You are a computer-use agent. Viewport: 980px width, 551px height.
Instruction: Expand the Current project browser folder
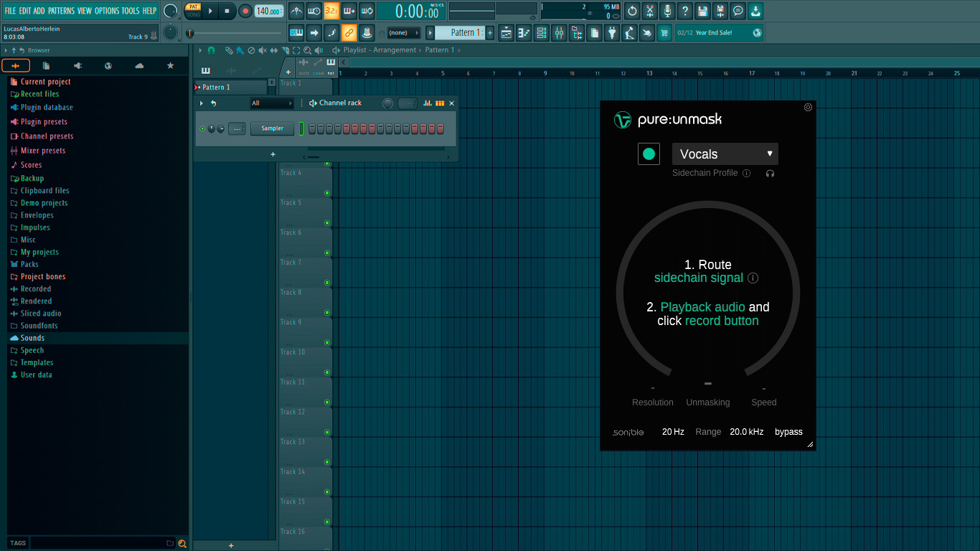pyautogui.click(x=45, y=82)
